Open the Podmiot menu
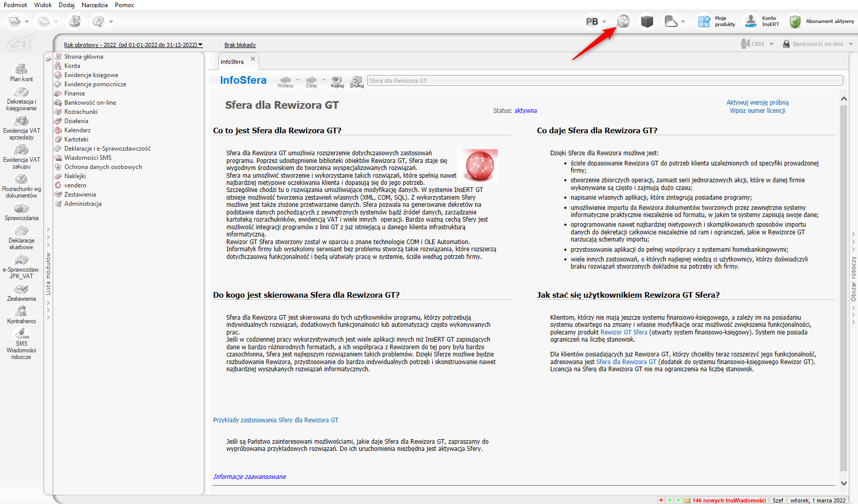 [x=15, y=5]
